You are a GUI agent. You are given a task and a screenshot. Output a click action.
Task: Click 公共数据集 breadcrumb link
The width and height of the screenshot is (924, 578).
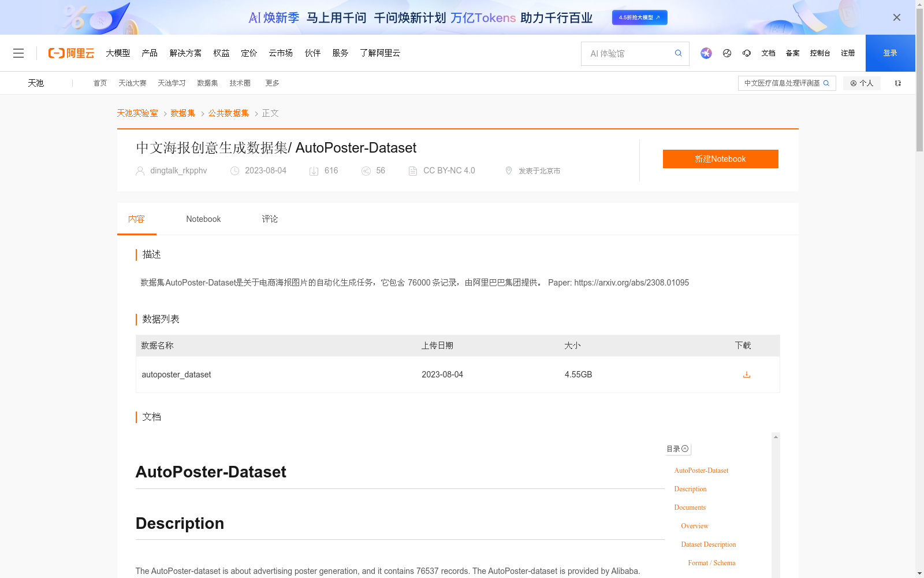pos(229,113)
